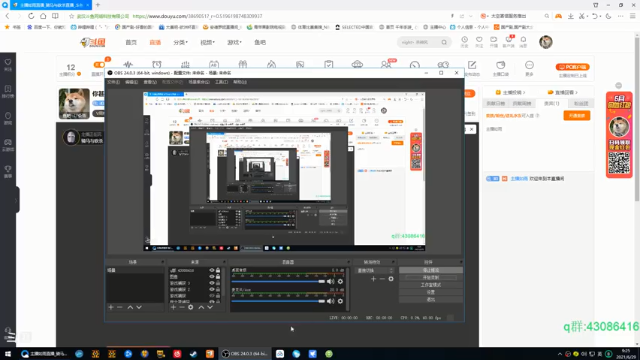Expand Douyu category dropdown in site navigation
This screenshot has height=360, width=640.
[x=180, y=42]
